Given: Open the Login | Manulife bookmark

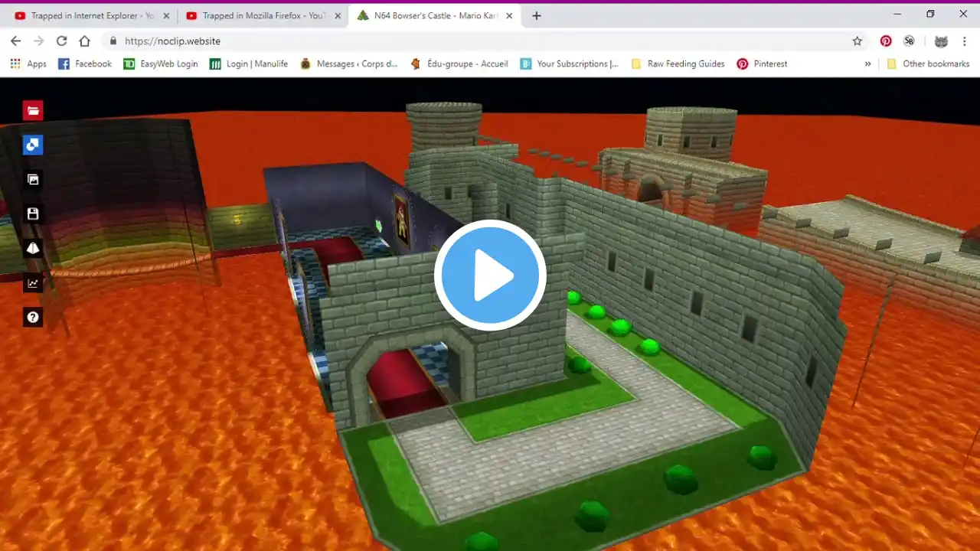Looking at the screenshot, I should pyautogui.click(x=249, y=64).
